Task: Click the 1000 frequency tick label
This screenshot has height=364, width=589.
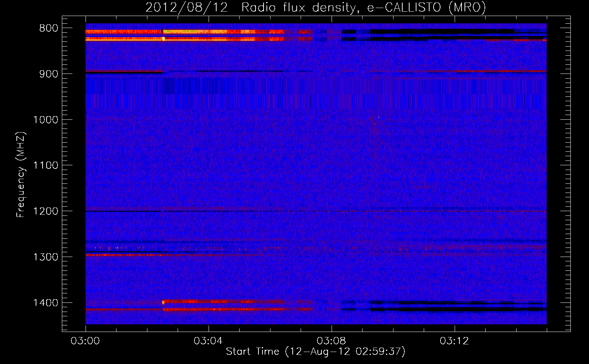Action: (x=46, y=120)
